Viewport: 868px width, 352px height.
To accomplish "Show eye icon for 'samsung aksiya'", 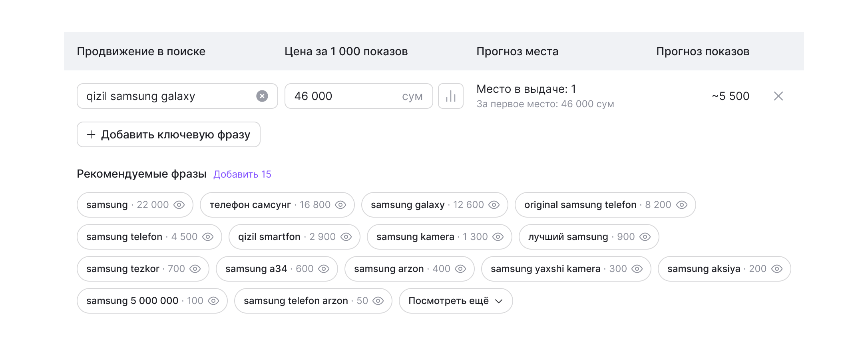I will tap(777, 269).
